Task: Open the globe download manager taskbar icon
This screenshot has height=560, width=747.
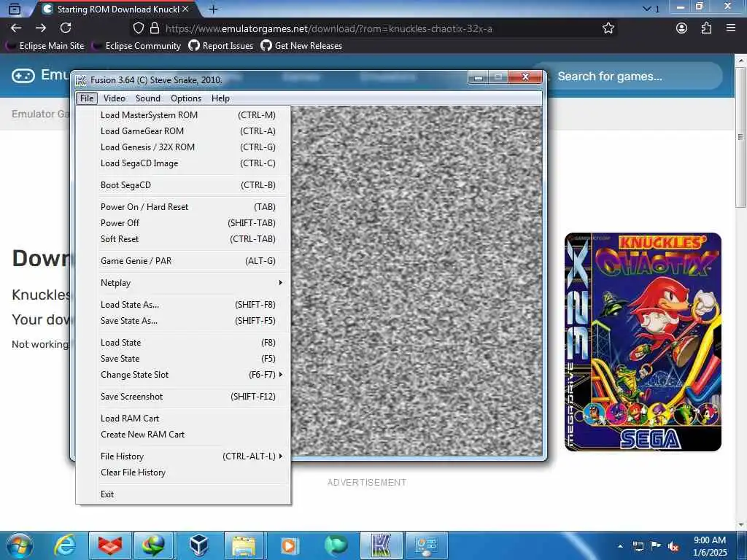Action: coord(153,545)
